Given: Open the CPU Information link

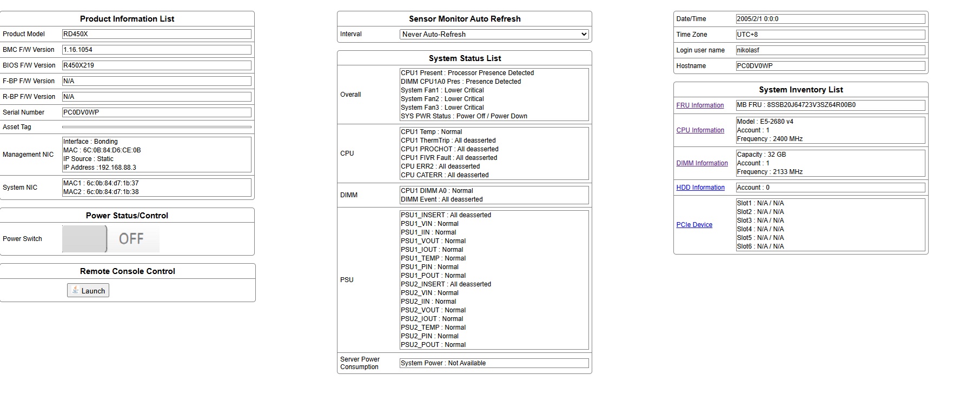Looking at the screenshot, I should 700,130.
